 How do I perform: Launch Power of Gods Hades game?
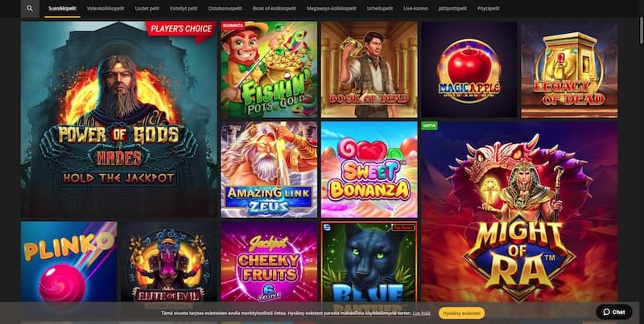coord(119,119)
